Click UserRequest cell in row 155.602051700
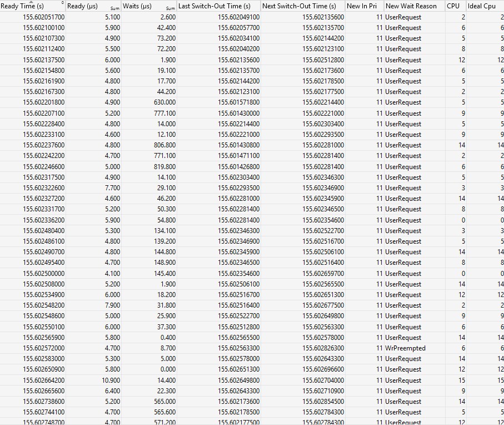This screenshot has height=425, width=504. pos(403,17)
